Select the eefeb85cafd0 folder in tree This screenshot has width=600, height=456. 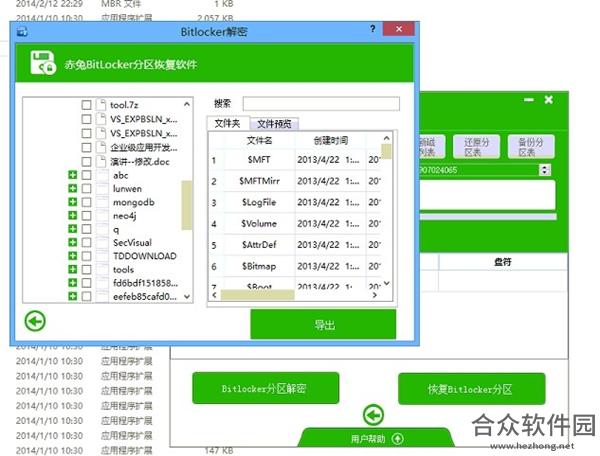145,296
